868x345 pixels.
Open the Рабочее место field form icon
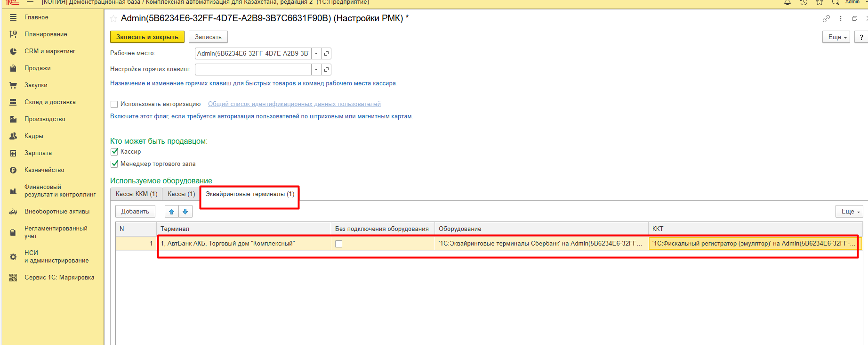coord(326,54)
